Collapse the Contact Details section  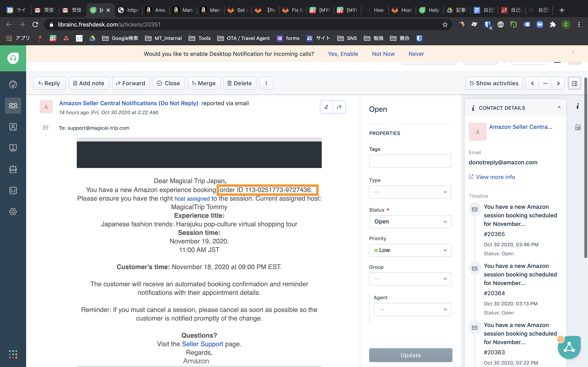point(559,107)
